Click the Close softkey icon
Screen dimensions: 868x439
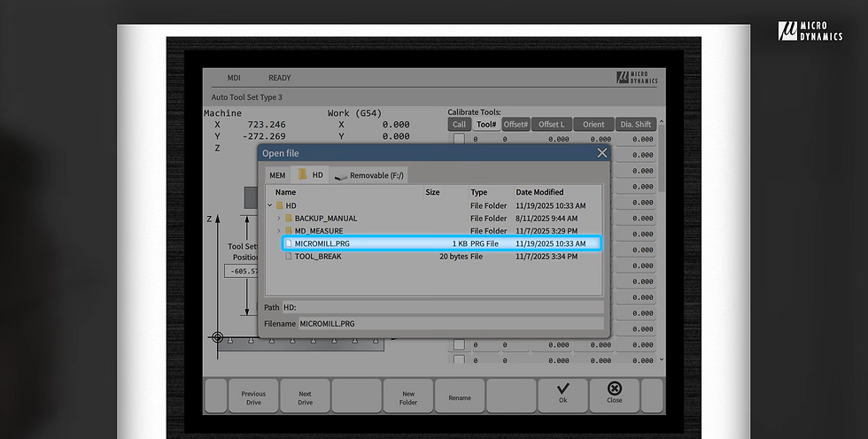pos(615,389)
